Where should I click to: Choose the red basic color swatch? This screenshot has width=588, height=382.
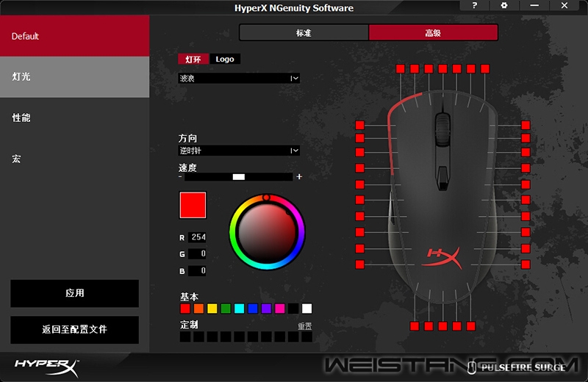(185, 309)
